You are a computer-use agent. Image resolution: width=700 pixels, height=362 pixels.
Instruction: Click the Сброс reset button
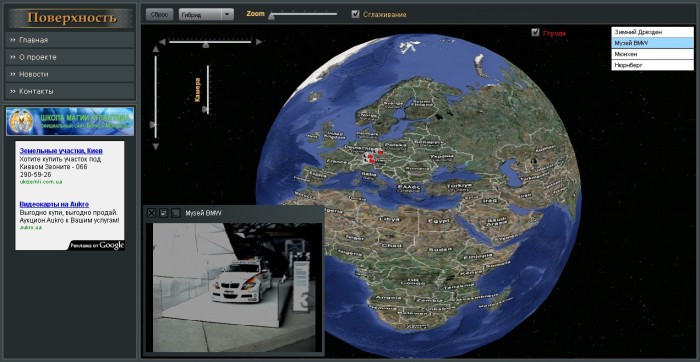coord(159,14)
